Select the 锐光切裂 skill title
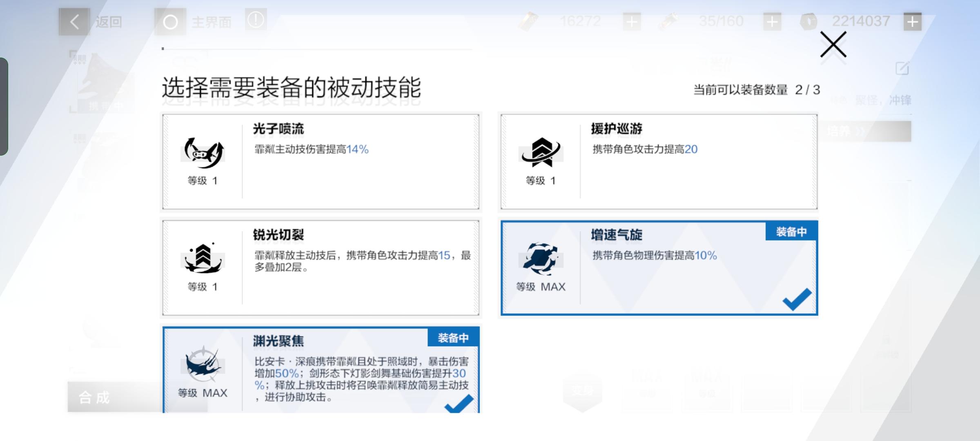Image resolution: width=980 pixels, height=441 pixels. [x=278, y=235]
